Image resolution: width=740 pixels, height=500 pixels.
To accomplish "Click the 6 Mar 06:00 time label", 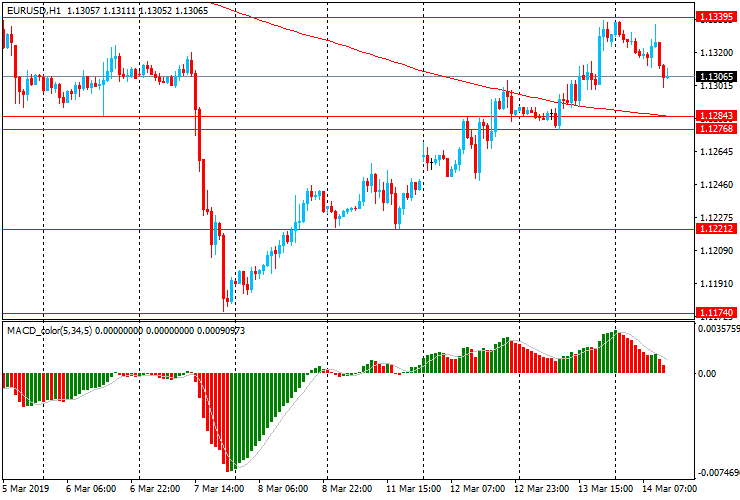I will click(x=91, y=488).
